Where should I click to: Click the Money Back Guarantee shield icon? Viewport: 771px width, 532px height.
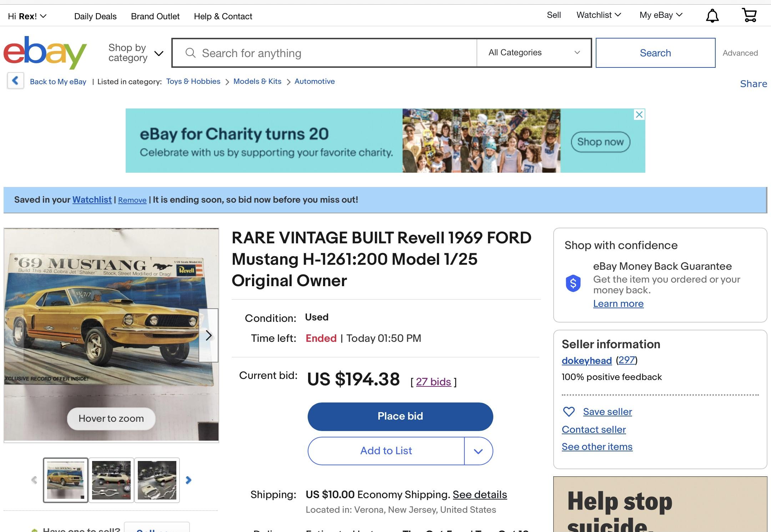click(573, 284)
